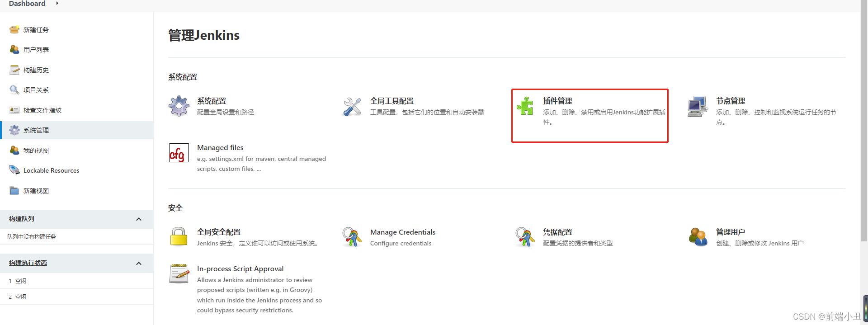This screenshot has width=868, height=325.
Task: Open the Manage Credentials link
Action: point(403,232)
